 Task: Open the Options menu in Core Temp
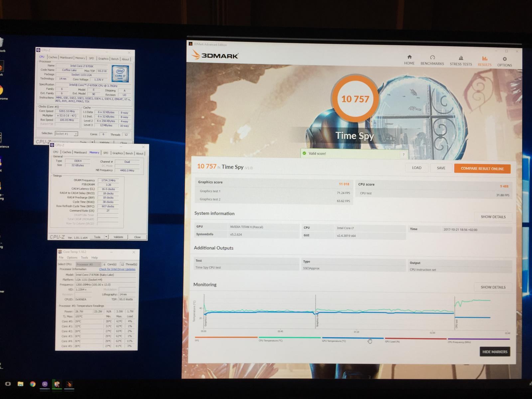tap(72, 257)
